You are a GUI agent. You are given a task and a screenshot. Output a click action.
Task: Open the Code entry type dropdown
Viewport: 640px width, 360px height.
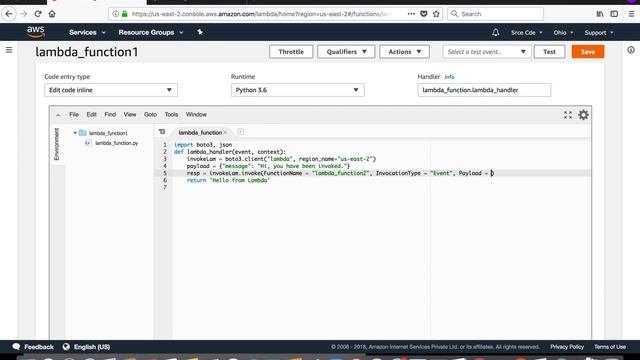(111, 90)
